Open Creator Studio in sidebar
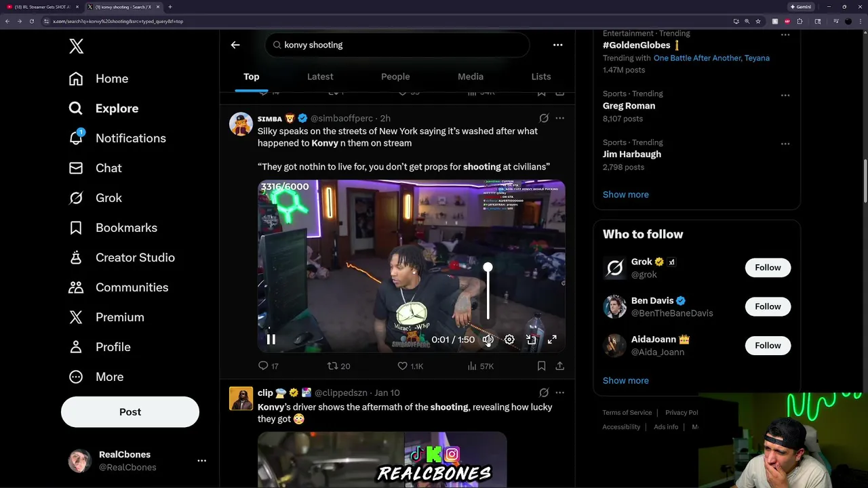This screenshot has width=868, height=488. 121,258
